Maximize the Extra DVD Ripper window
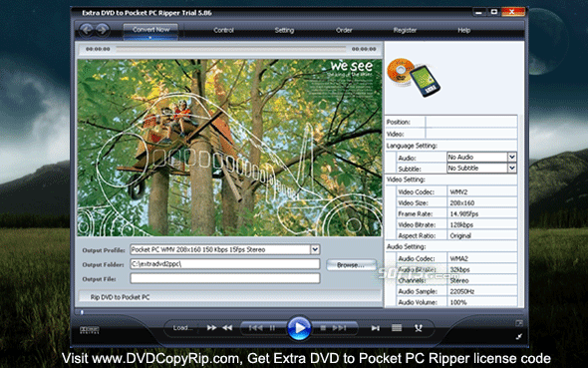The image size is (588, 368). (494, 12)
